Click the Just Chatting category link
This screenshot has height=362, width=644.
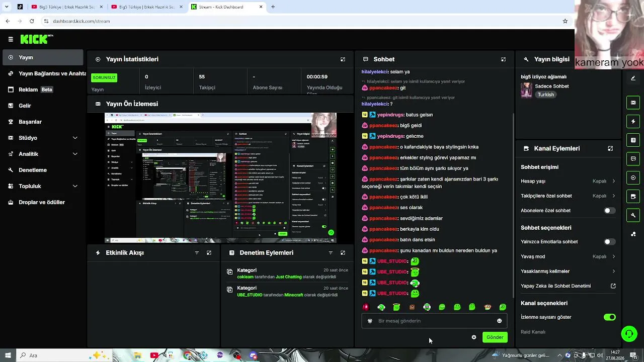289,277
